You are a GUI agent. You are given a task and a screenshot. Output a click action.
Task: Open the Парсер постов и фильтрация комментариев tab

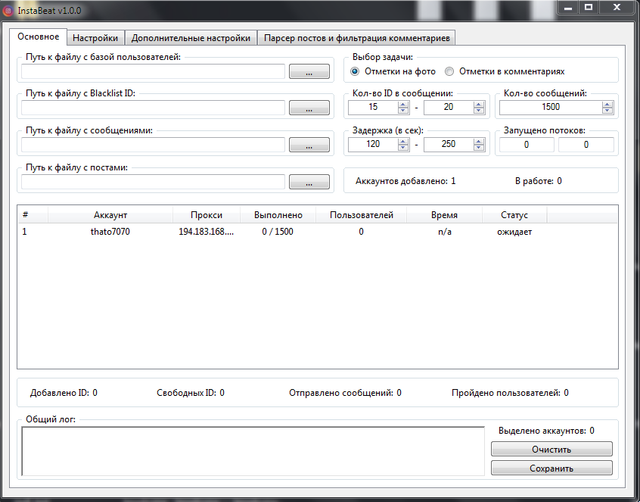pos(358,38)
